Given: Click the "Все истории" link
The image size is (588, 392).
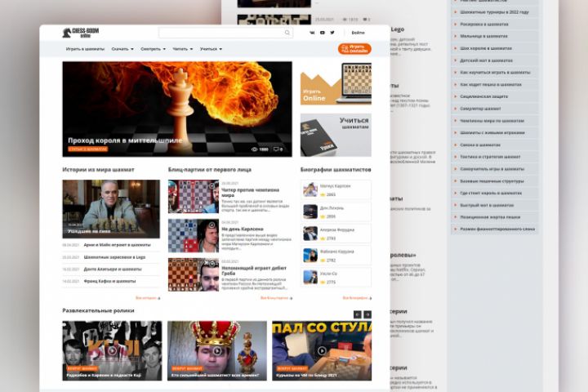Looking at the screenshot, I should [148, 298].
